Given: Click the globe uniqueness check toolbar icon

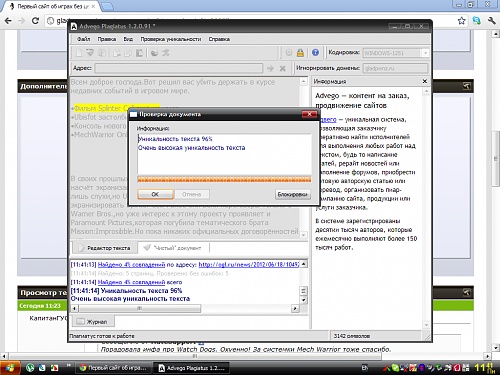Looking at the screenshot, I should click(x=154, y=53).
